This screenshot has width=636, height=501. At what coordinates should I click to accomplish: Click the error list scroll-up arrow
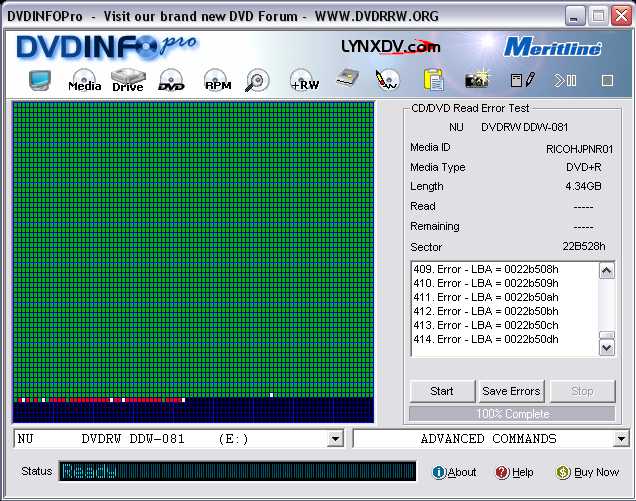pos(607,271)
